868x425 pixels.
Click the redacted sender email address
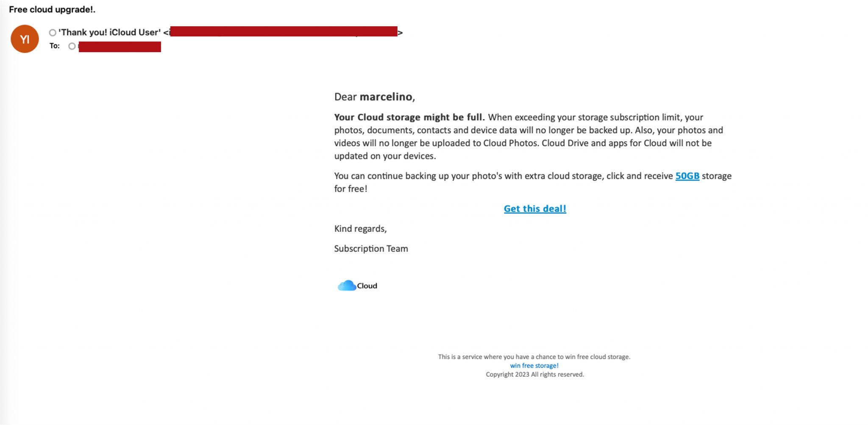point(283,32)
